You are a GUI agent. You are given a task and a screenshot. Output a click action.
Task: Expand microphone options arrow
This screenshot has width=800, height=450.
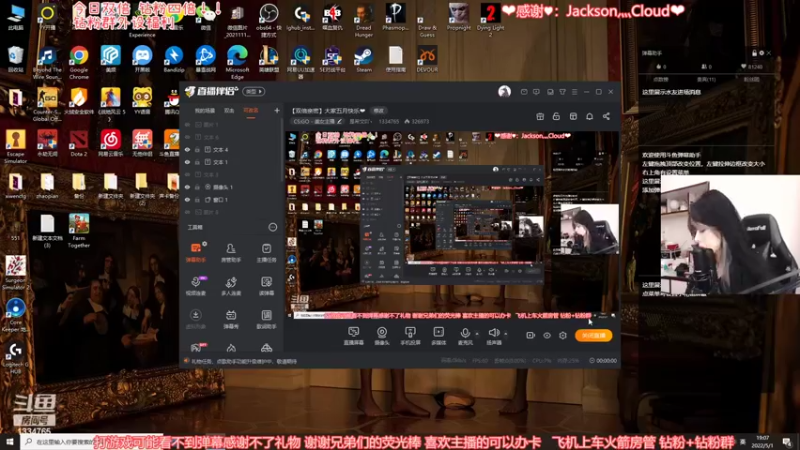[477, 334]
